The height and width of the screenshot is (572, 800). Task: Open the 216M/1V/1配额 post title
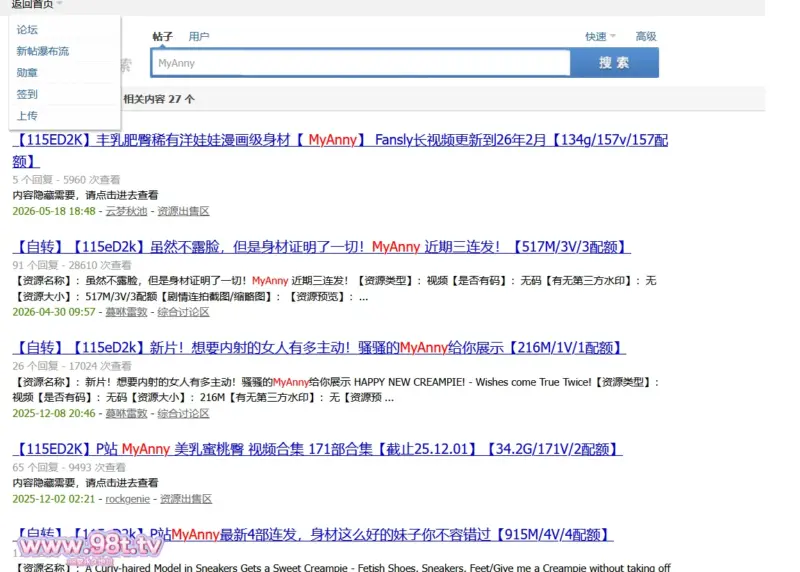point(319,348)
